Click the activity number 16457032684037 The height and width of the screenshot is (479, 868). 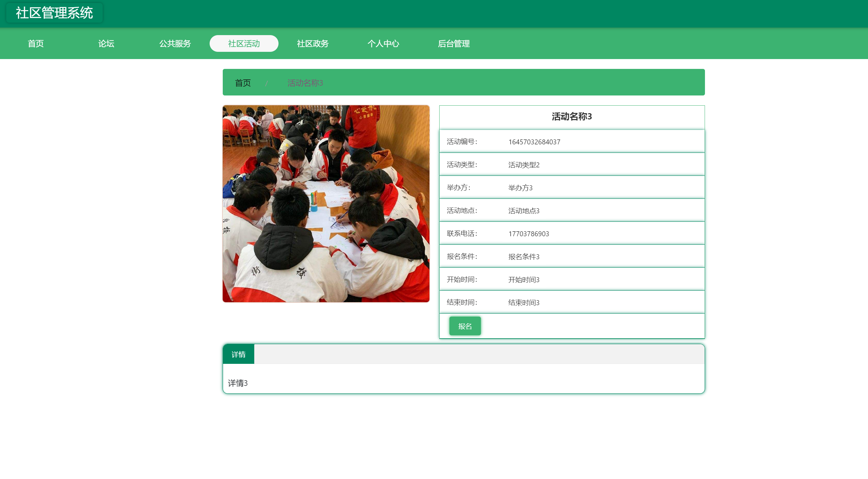tap(534, 142)
